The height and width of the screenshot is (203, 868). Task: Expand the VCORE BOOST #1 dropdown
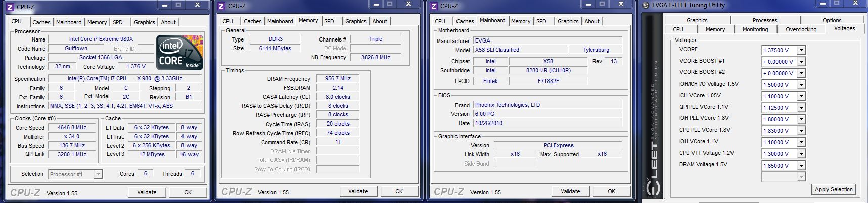pyautogui.click(x=801, y=62)
